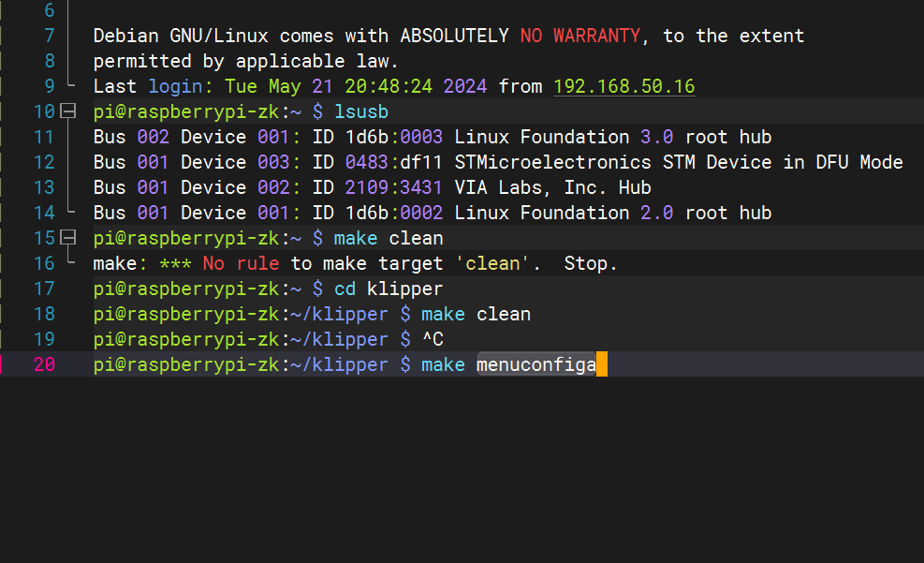Screen dimensions: 924x563
Task: Click the orange block cursor on line 20
Action: coord(602,363)
